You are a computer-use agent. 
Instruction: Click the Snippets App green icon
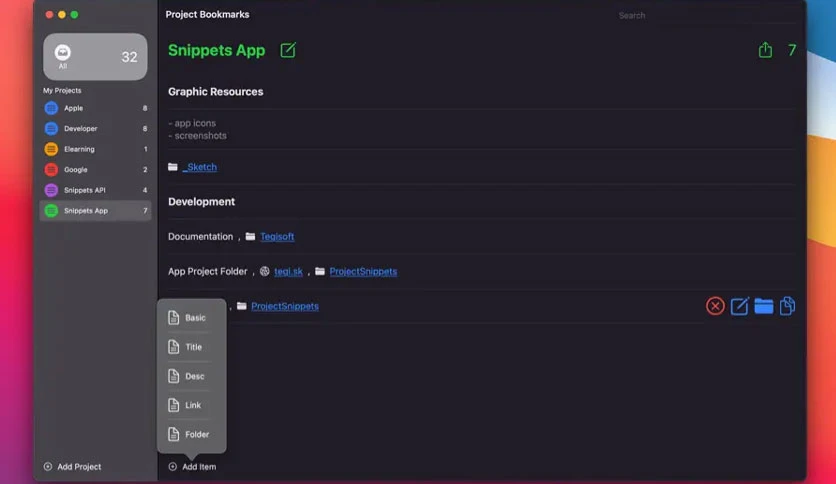coord(51,211)
